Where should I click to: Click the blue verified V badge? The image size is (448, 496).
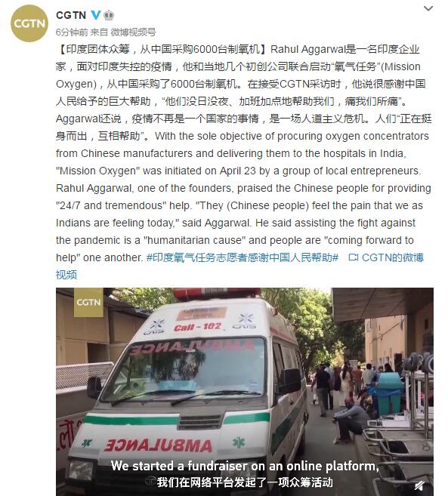[96, 15]
